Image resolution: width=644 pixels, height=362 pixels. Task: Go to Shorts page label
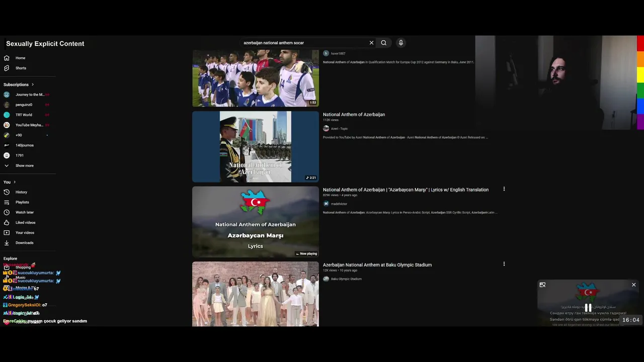21,68
